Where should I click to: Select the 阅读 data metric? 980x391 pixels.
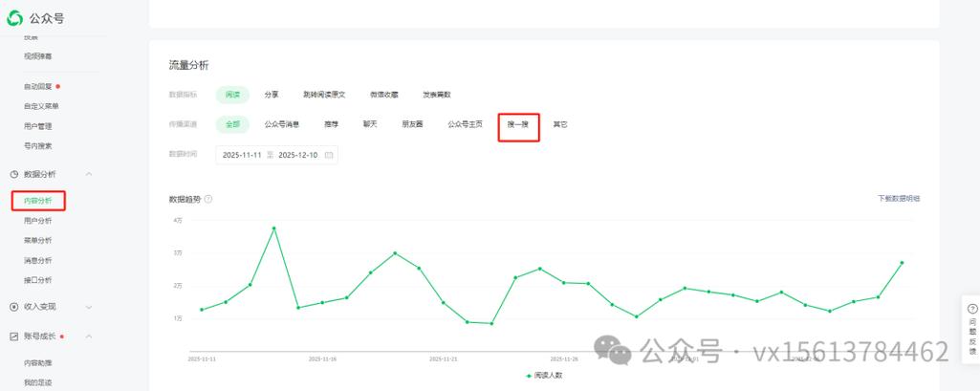pyautogui.click(x=232, y=95)
